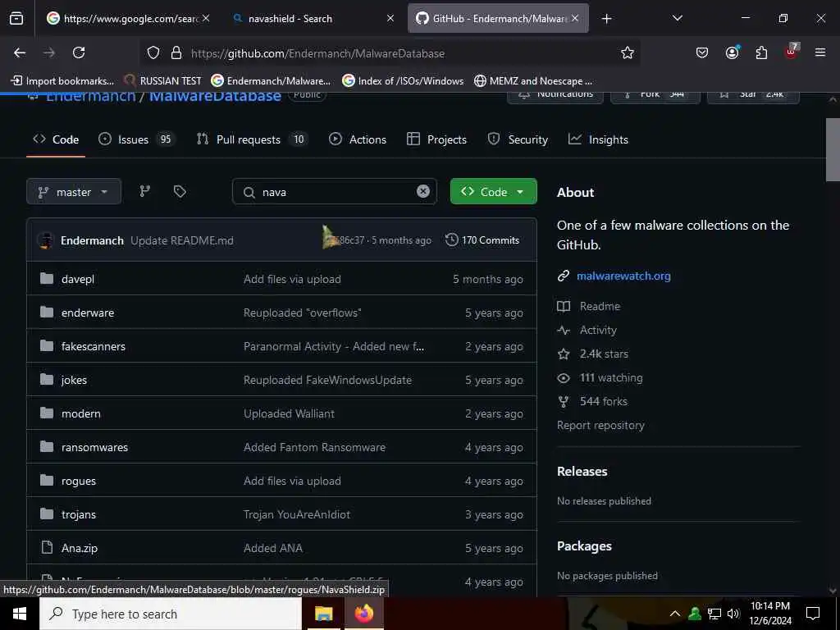Image resolution: width=840 pixels, height=630 pixels.
Task: View branches via the branch icon
Action: coord(144,191)
